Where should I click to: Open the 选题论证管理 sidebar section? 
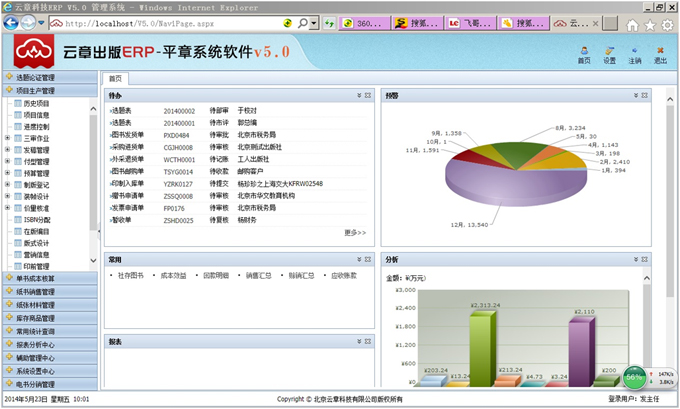(x=50, y=77)
